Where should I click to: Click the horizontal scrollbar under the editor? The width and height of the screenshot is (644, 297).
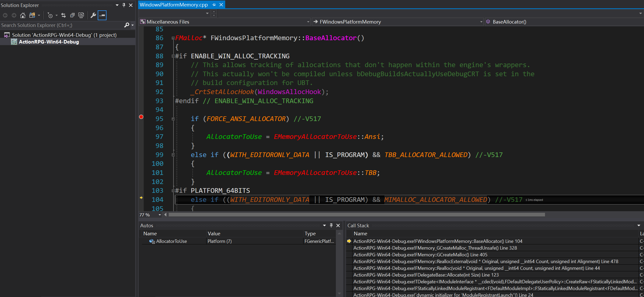tap(357, 215)
